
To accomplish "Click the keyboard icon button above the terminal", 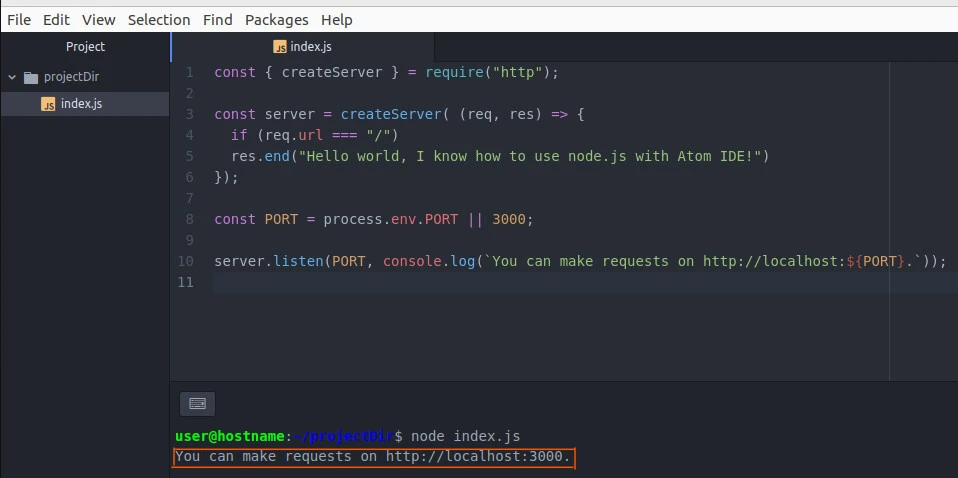I will pyautogui.click(x=197, y=404).
